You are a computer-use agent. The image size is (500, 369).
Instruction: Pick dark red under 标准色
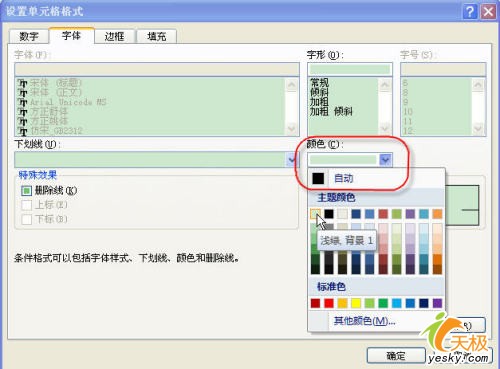coord(315,303)
